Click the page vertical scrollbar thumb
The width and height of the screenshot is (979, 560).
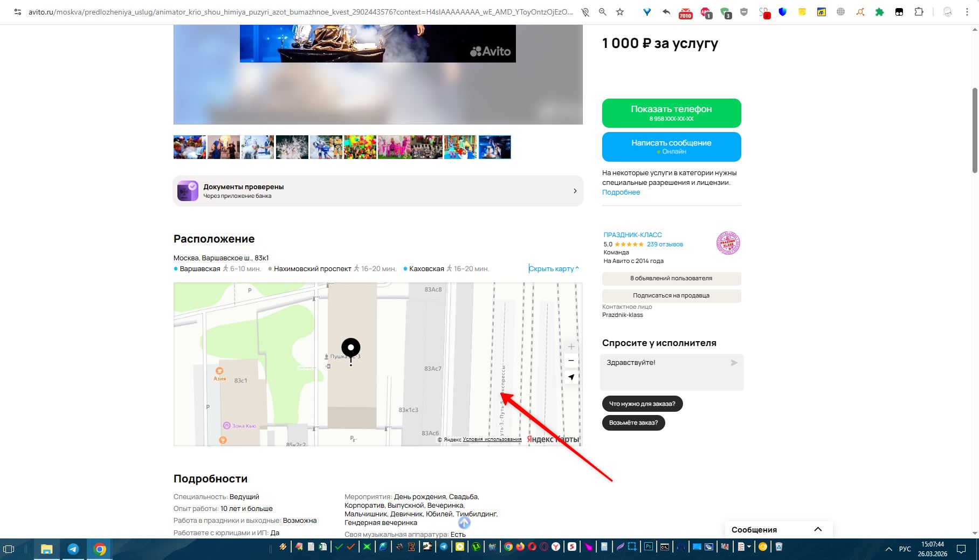point(975,130)
